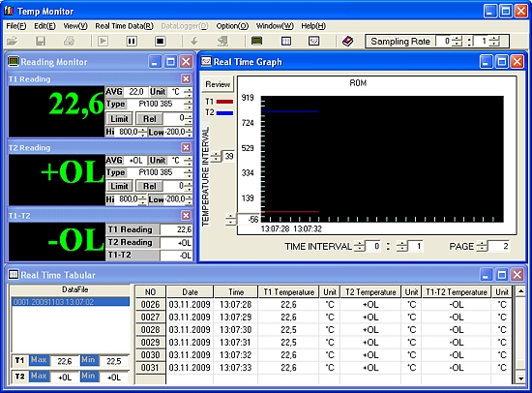The image size is (532, 393).
Task: Maximize the Real Time Graph window
Action: point(502,62)
